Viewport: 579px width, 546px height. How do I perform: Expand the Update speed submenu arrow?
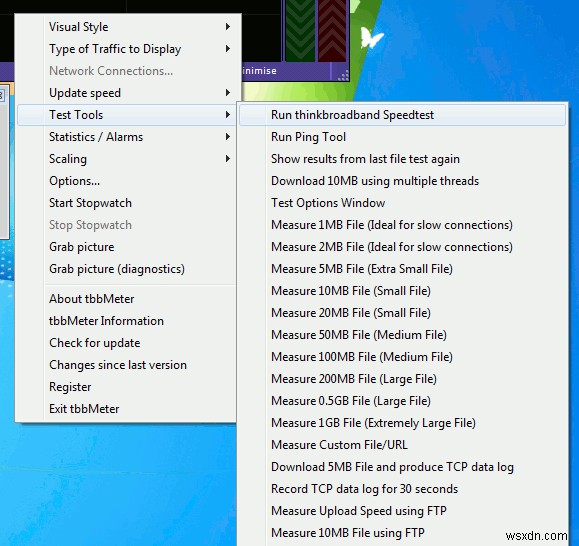[228, 93]
